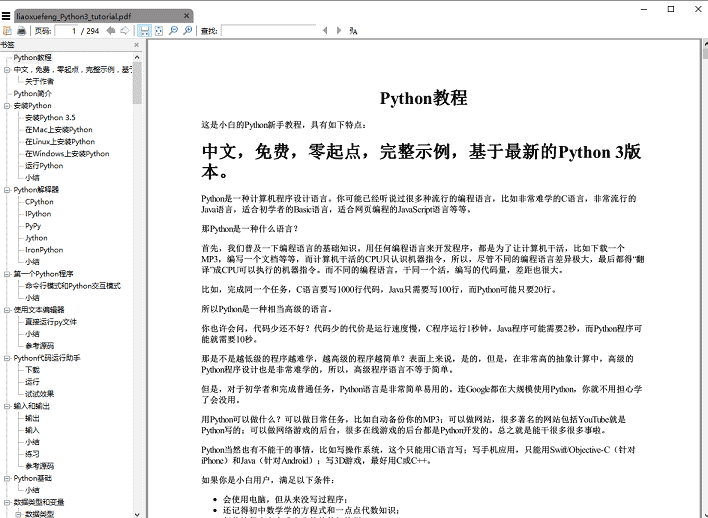Open the 运行Python bookmark
The width and height of the screenshot is (708, 518).
click(44, 166)
